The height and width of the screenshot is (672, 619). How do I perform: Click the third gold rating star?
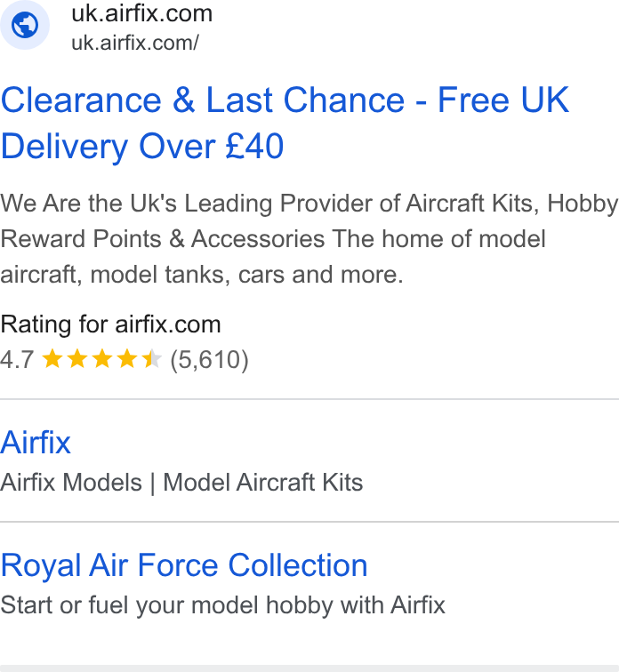pyautogui.click(x=102, y=359)
